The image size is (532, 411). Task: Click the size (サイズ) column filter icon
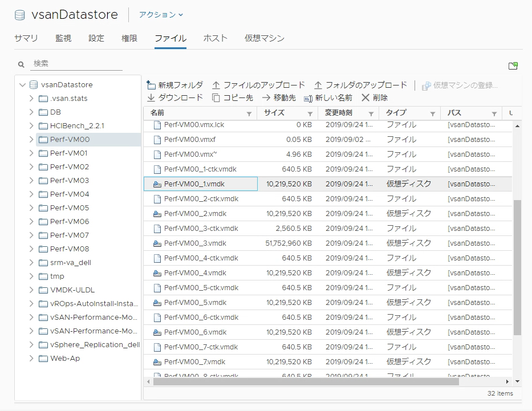click(x=310, y=113)
